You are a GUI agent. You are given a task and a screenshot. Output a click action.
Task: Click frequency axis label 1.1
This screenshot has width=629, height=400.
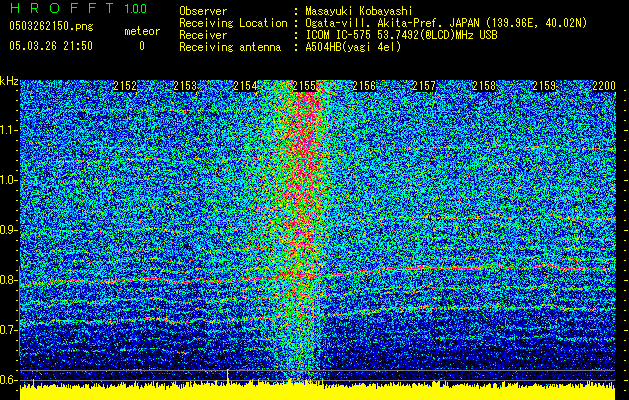8,130
